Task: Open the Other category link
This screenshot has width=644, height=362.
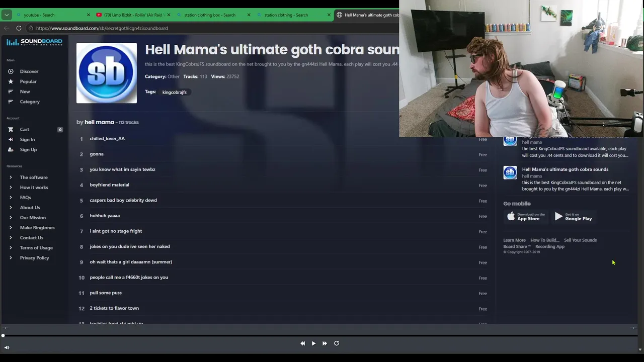Action: click(x=173, y=76)
